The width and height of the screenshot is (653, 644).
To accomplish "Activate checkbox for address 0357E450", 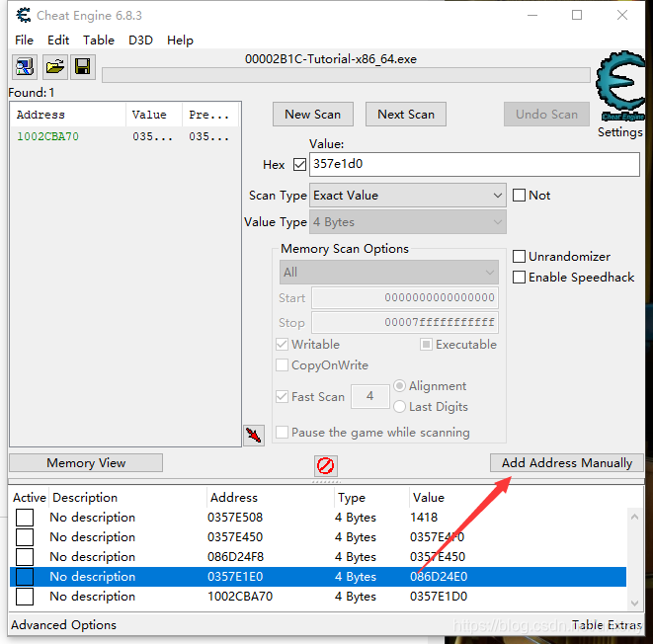I will [25, 537].
